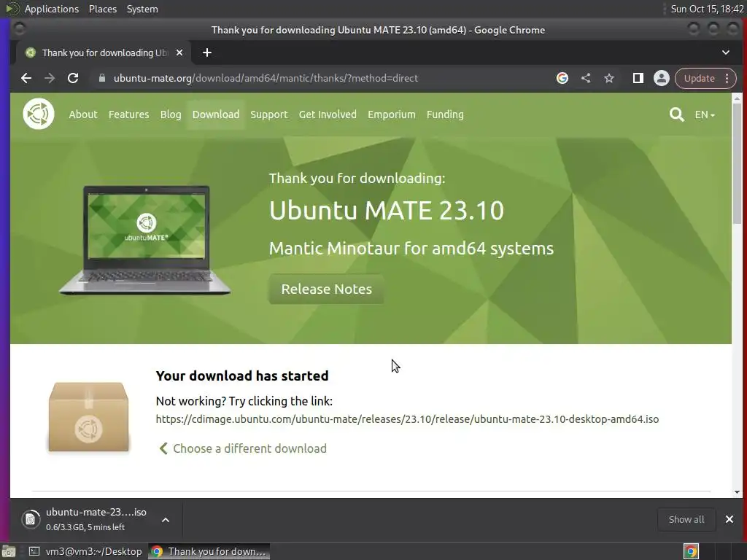Click the ubuntu-mate ISO download item

(x=96, y=519)
